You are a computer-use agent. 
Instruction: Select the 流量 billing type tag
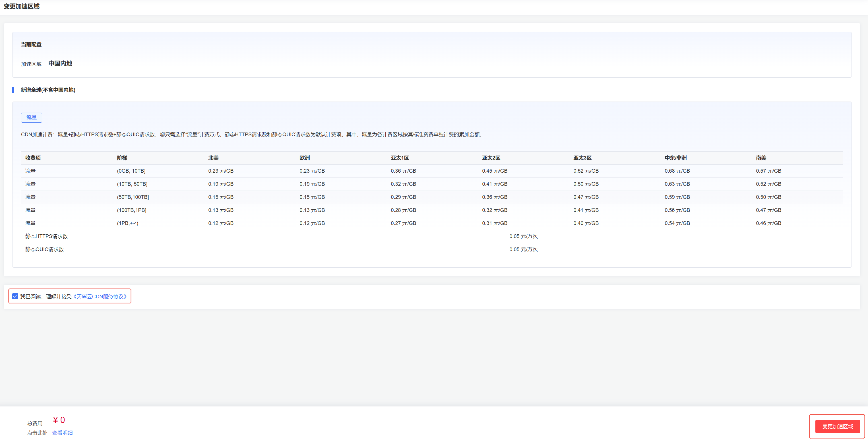31,117
